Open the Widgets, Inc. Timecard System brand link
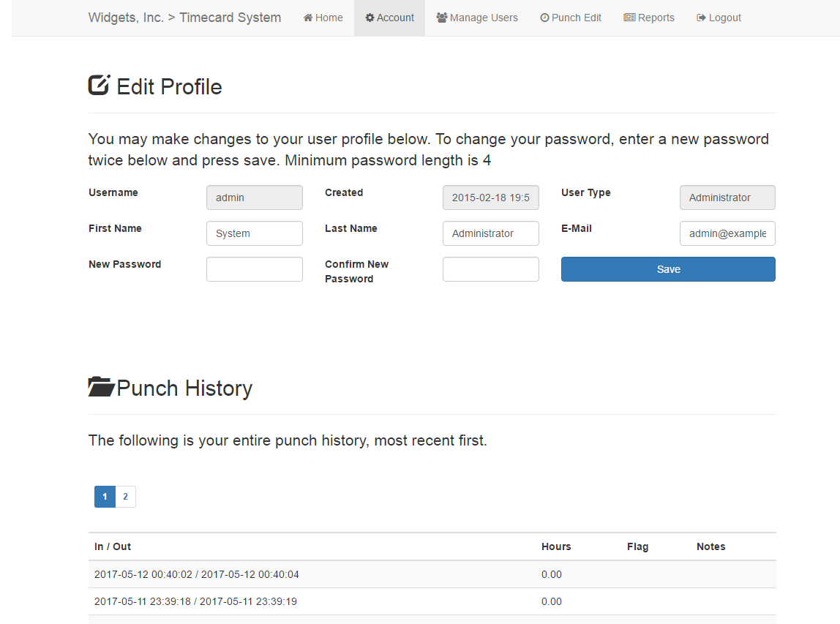 click(184, 18)
